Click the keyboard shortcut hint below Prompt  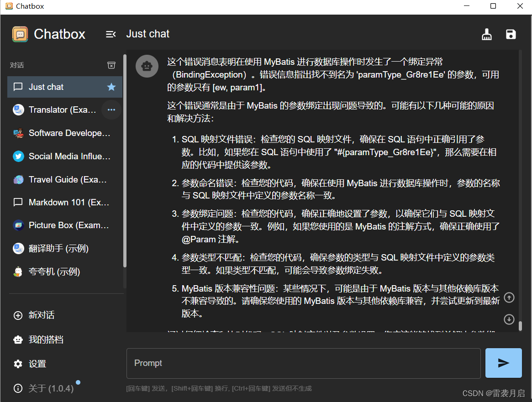pos(219,388)
